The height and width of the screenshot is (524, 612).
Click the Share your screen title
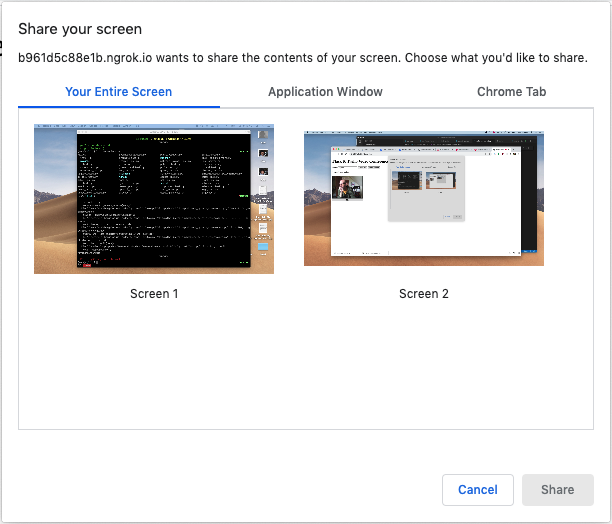point(80,29)
